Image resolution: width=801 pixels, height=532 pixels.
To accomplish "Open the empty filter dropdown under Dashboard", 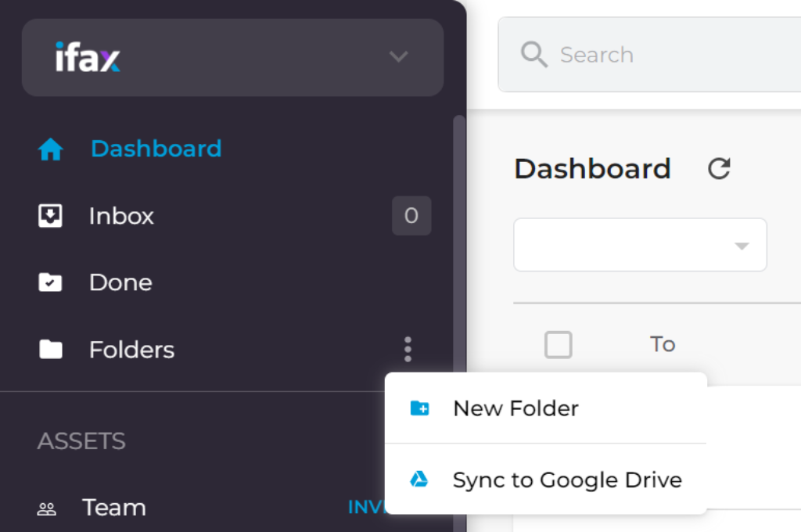I will [640, 245].
